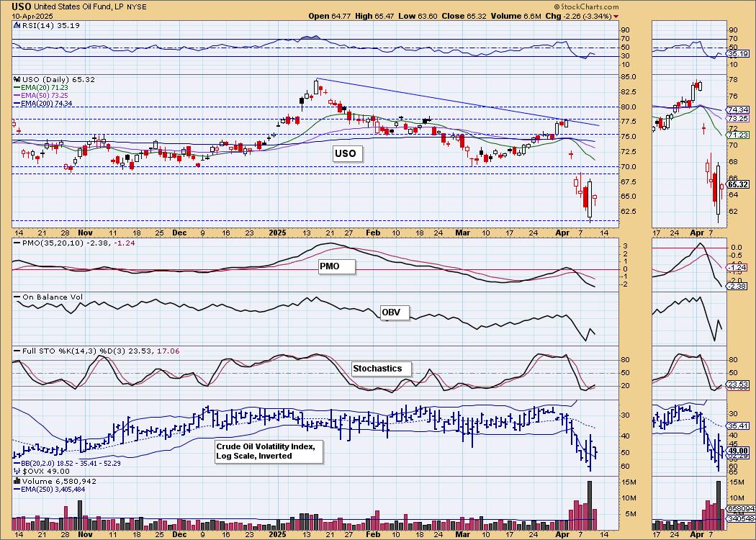The height and width of the screenshot is (540, 756).
Task: Click the 71.23 EMA tag on right panel
Action: [738, 135]
